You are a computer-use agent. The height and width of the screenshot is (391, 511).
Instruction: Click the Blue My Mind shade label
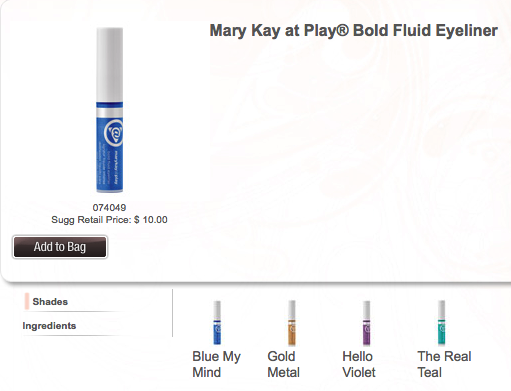216,364
